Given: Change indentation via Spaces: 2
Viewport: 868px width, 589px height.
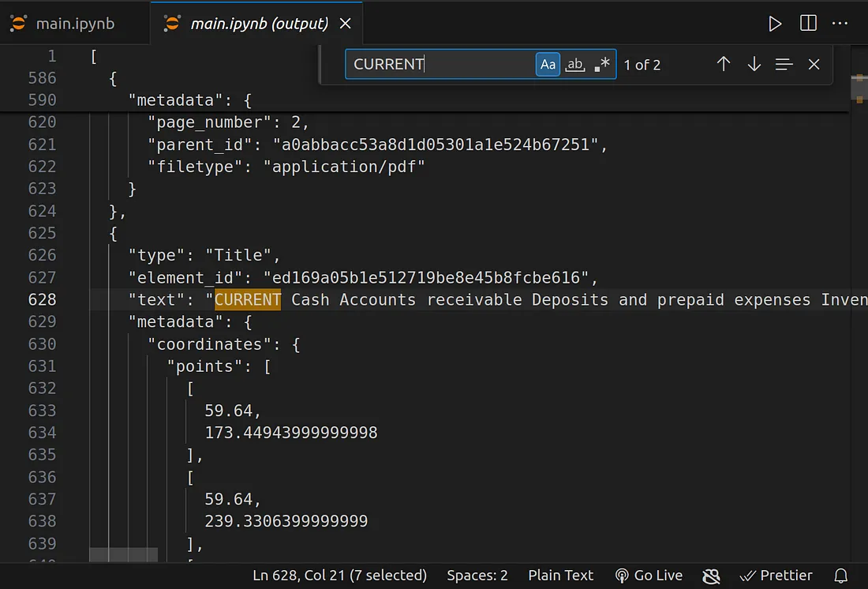Looking at the screenshot, I should pos(477,575).
